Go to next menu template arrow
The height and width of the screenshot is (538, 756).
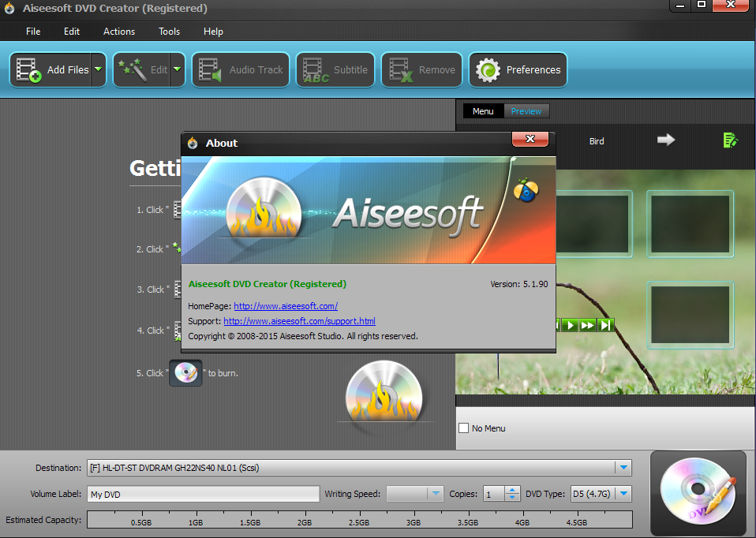point(666,140)
